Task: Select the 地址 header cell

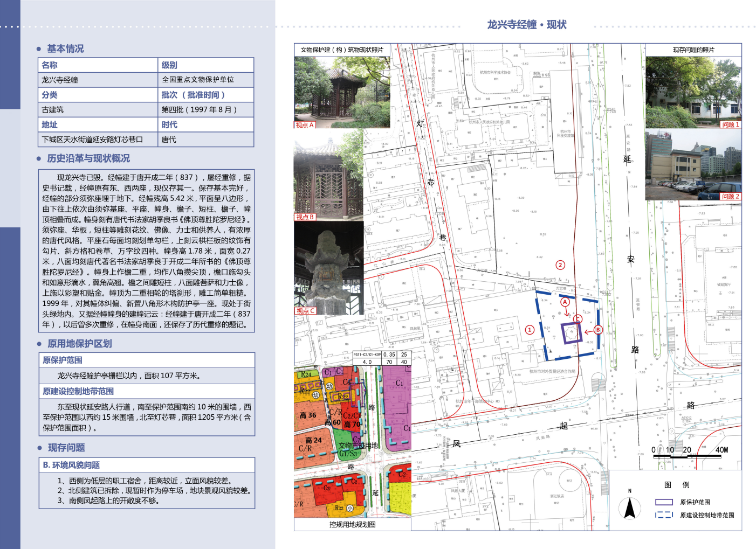Action: pyautogui.click(x=98, y=124)
